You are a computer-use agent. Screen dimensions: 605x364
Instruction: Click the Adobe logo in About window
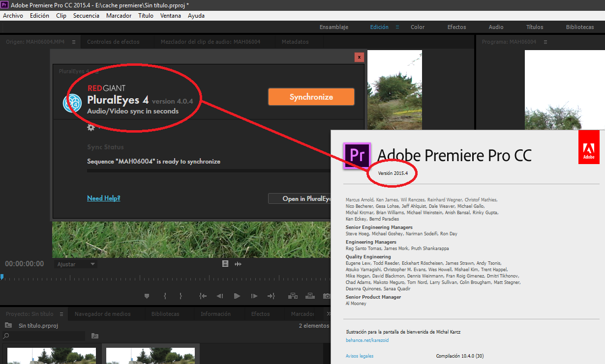point(589,147)
